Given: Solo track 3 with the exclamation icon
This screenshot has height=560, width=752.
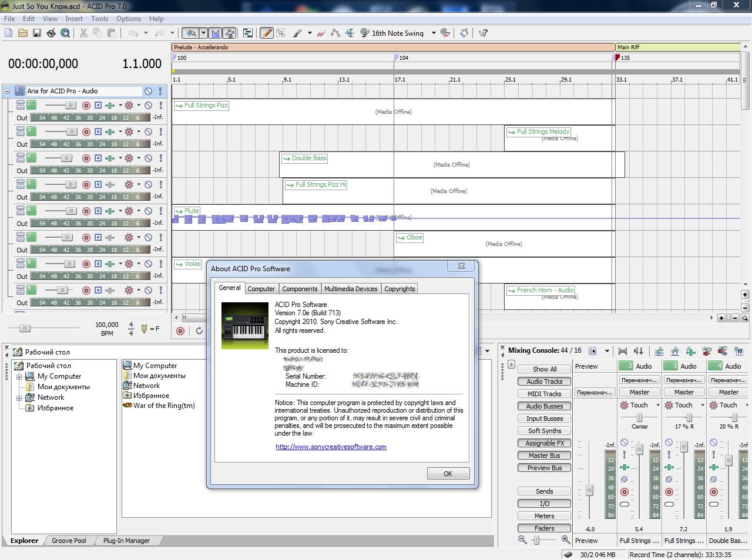Looking at the screenshot, I should [160, 132].
